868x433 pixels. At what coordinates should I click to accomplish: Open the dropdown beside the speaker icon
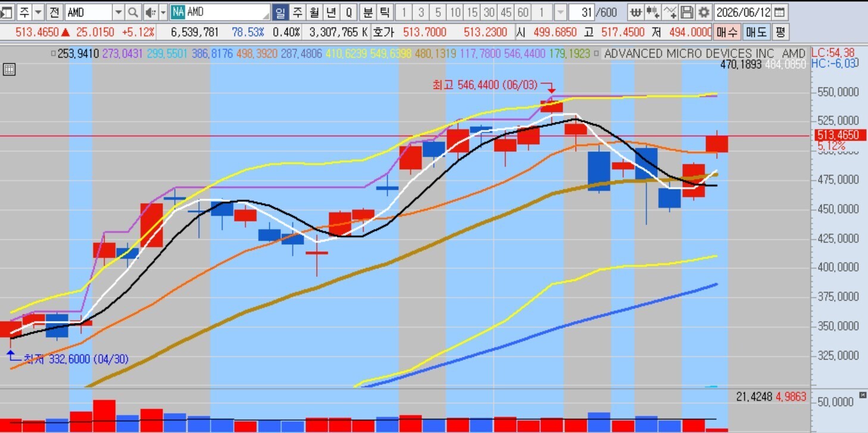162,12
